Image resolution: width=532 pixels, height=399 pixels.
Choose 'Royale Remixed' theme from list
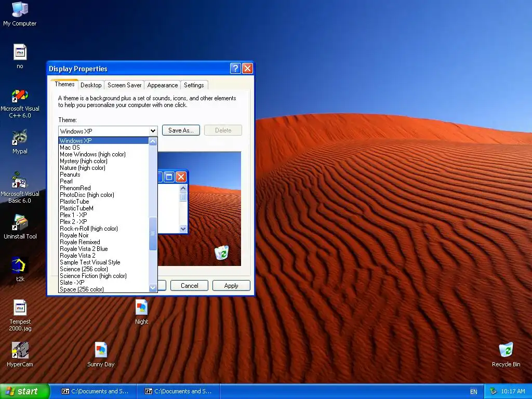click(104, 242)
